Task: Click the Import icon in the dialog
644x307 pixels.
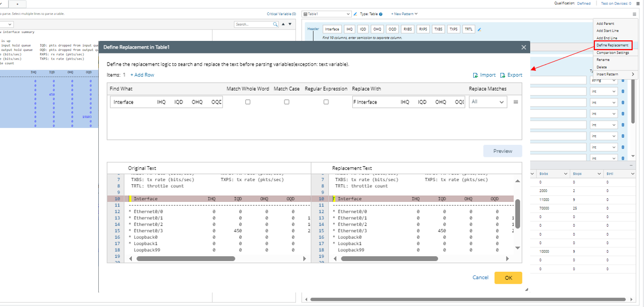Action: click(x=476, y=75)
